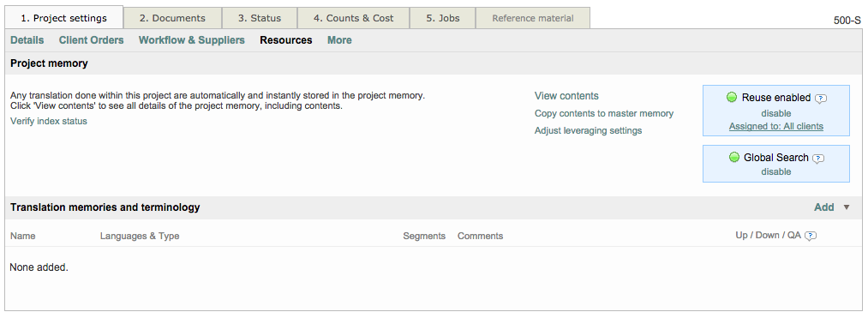The height and width of the screenshot is (318, 868).
Task: Disable project memory reuse
Action: coord(775,113)
